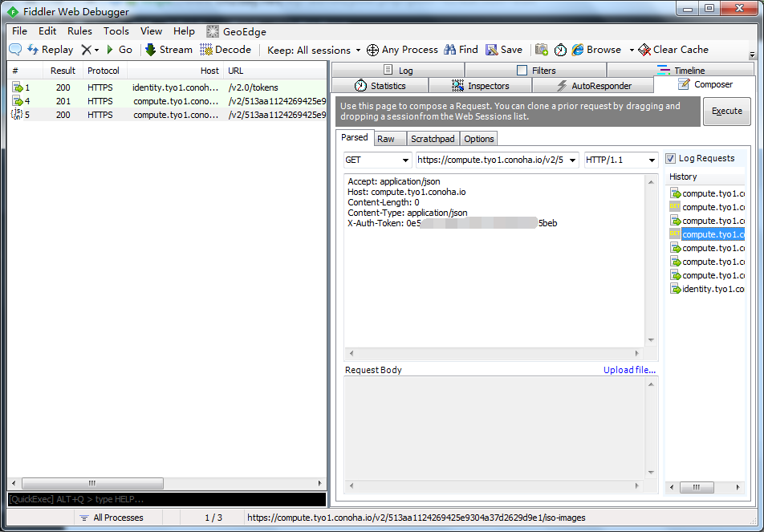Click the Go resume button

coord(120,50)
